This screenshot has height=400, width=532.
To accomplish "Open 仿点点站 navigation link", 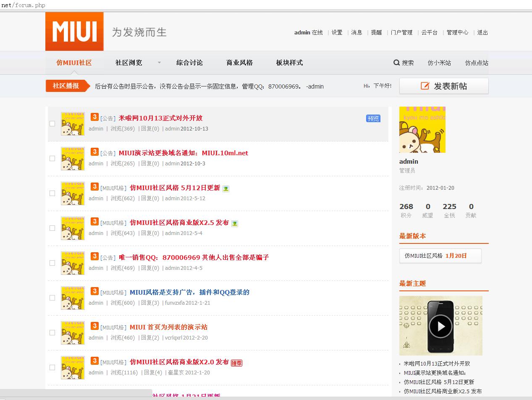I will click(x=477, y=63).
